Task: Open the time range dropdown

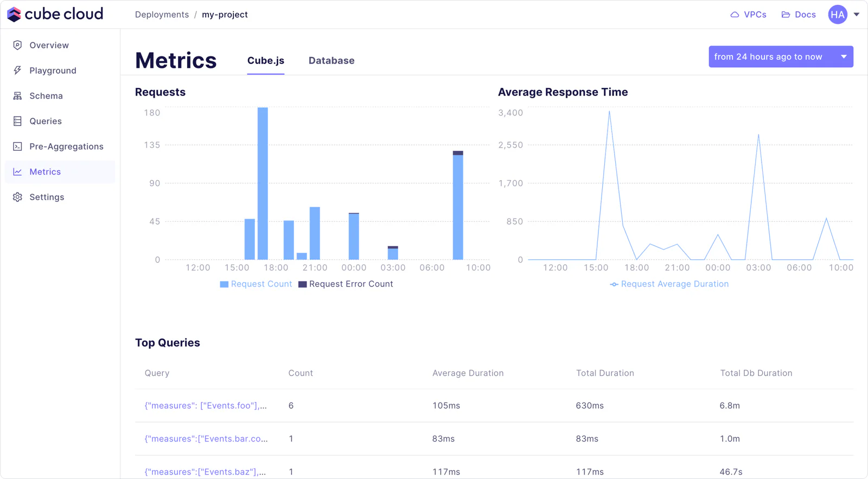Action: pos(781,56)
